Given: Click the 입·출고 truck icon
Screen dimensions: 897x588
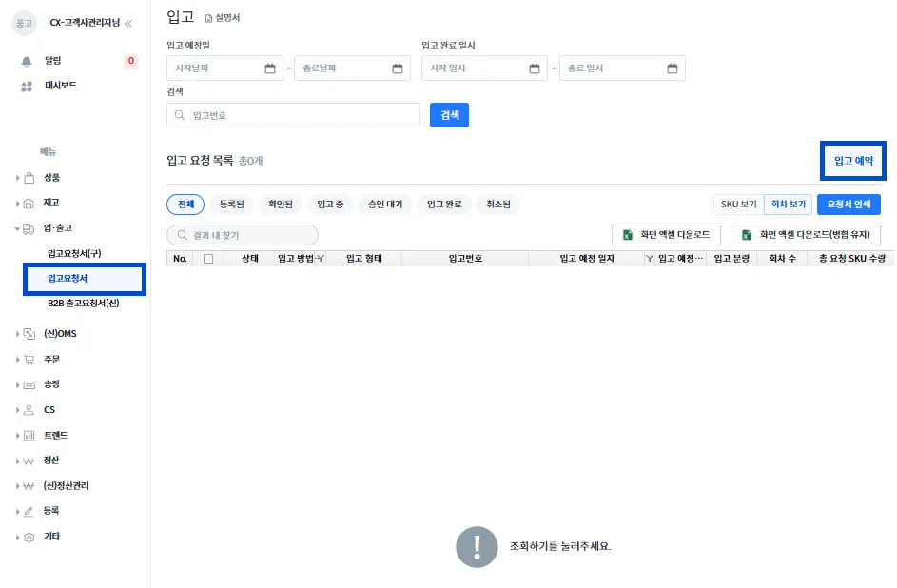Looking at the screenshot, I should (29, 228).
